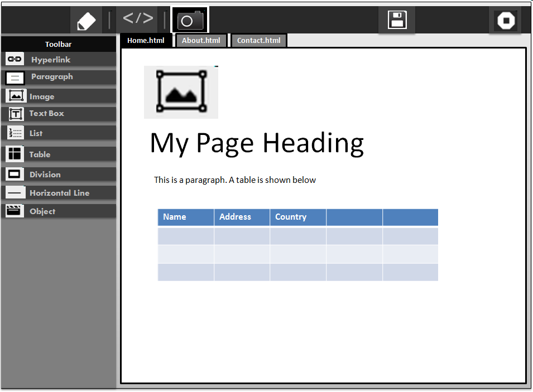Select the Home.html tab
The width and height of the screenshot is (533, 392).
click(146, 41)
